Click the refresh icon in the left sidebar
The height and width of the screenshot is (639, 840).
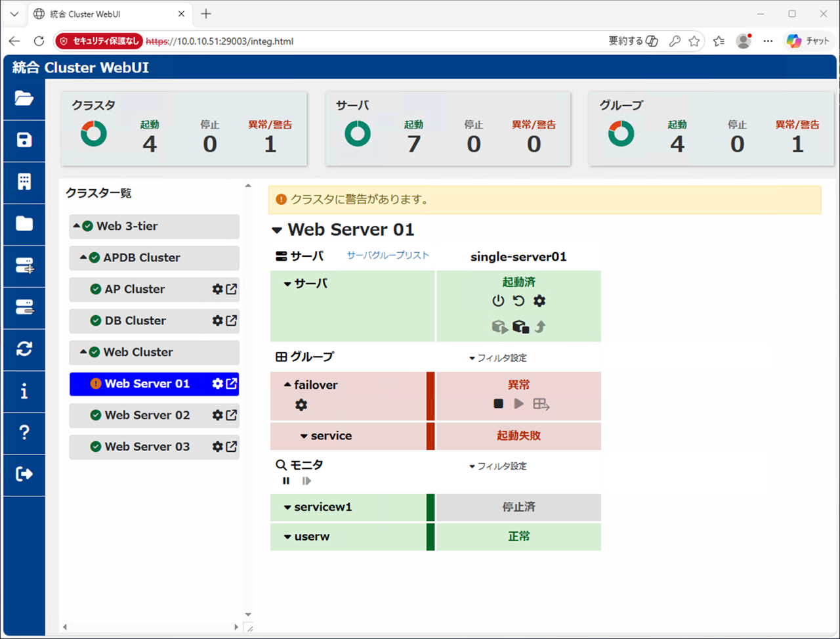[x=24, y=349]
